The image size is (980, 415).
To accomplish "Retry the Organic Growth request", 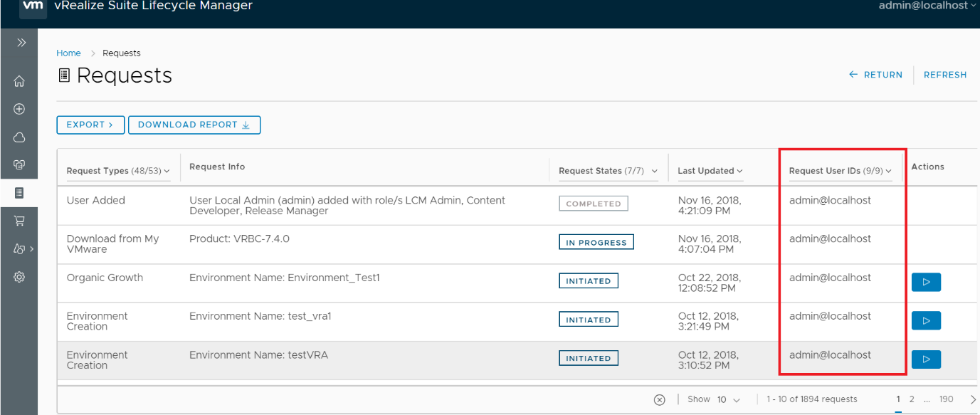I will [926, 282].
